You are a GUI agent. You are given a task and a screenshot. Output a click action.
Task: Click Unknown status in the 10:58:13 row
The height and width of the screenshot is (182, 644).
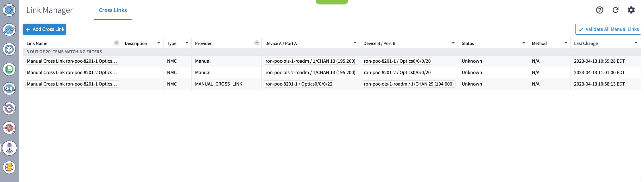coord(472,84)
